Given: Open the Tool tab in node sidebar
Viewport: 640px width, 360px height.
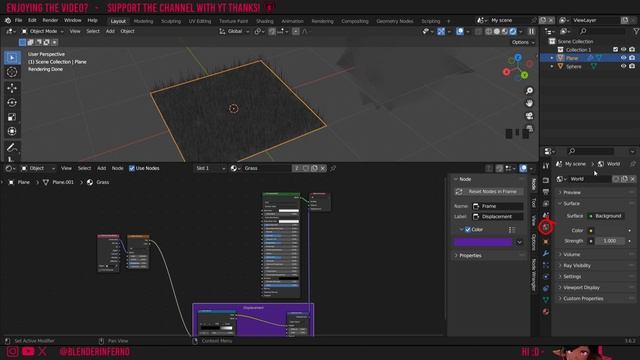Looking at the screenshot, I should pyautogui.click(x=533, y=203).
